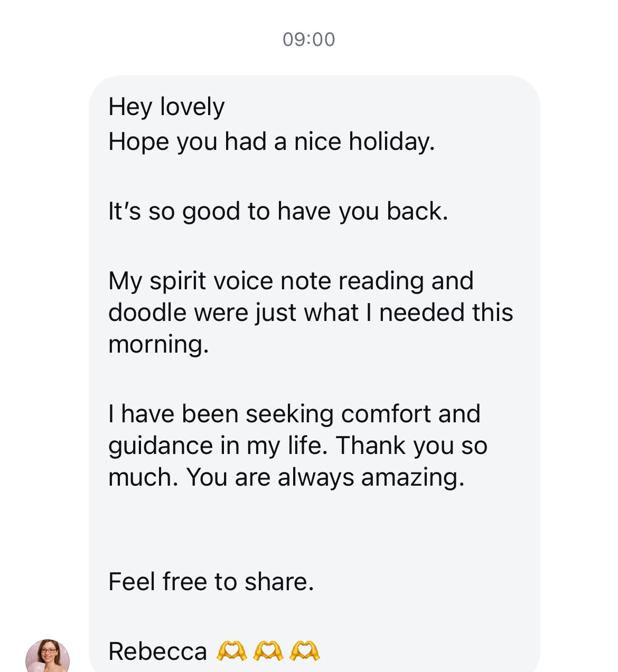Click the 'Hope you had a nice holiday.' line
The width and height of the screenshot is (618, 672).
pyautogui.click(x=271, y=141)
